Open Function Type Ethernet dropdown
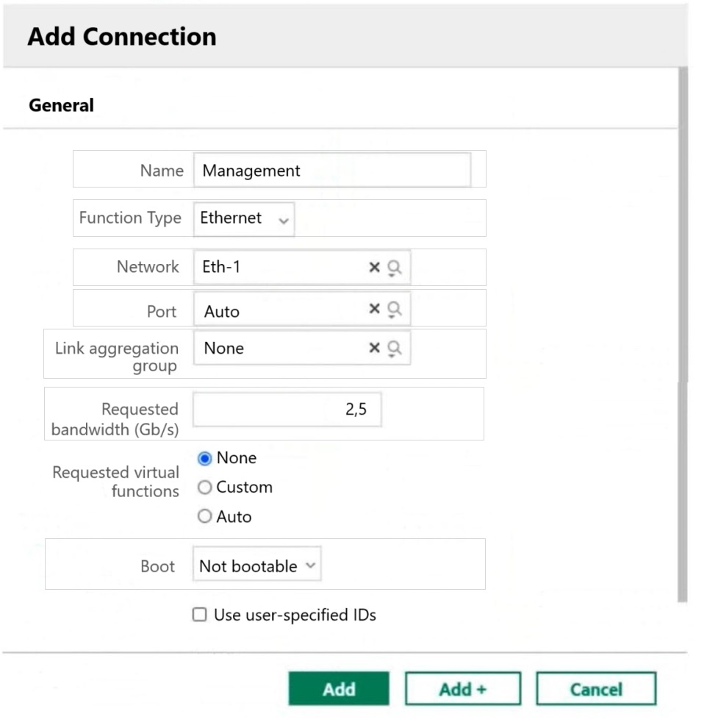707x728 pixels. [x=244, y=218]
